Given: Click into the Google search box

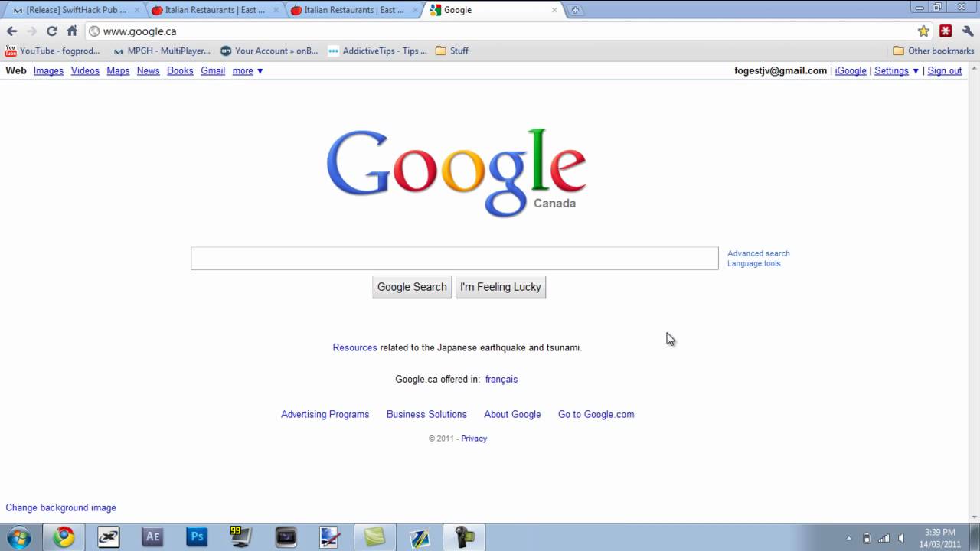Looking at the screenshot, I should tap(455, 258).
